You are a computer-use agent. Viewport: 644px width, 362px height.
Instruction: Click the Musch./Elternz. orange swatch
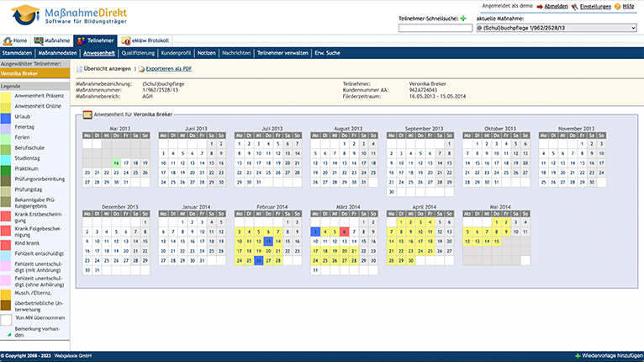coord(6,295)
